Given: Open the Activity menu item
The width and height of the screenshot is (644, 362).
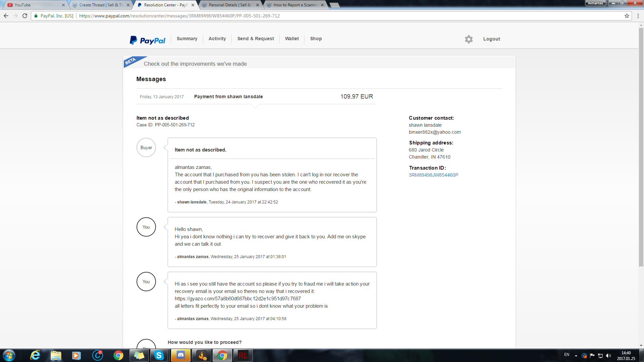Looking at the screenshot, I should 217,39.
